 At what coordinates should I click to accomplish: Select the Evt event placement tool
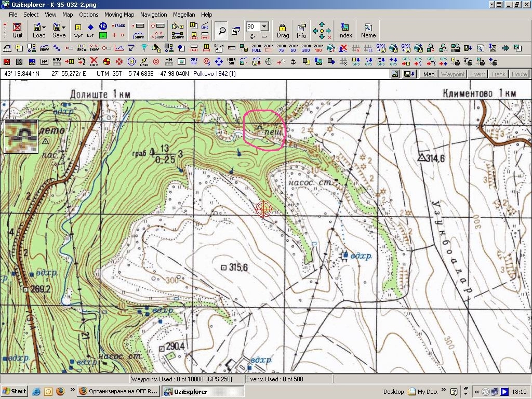tap(90, 30)
